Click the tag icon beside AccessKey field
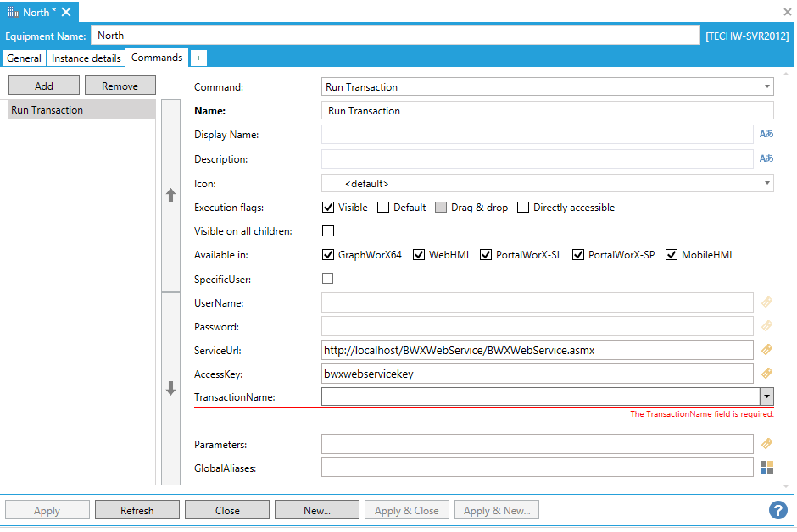 tap(766, 374)
